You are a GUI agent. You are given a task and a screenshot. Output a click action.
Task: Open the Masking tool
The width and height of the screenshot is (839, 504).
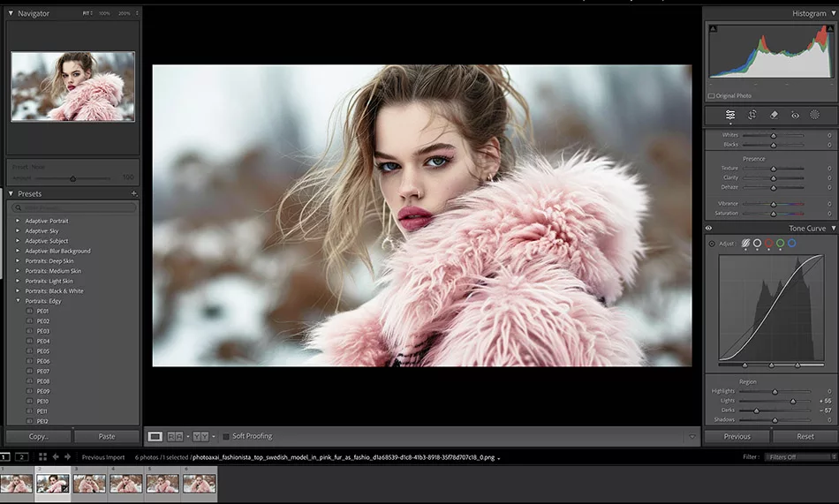pyautogui.click(x=814, y=115)
